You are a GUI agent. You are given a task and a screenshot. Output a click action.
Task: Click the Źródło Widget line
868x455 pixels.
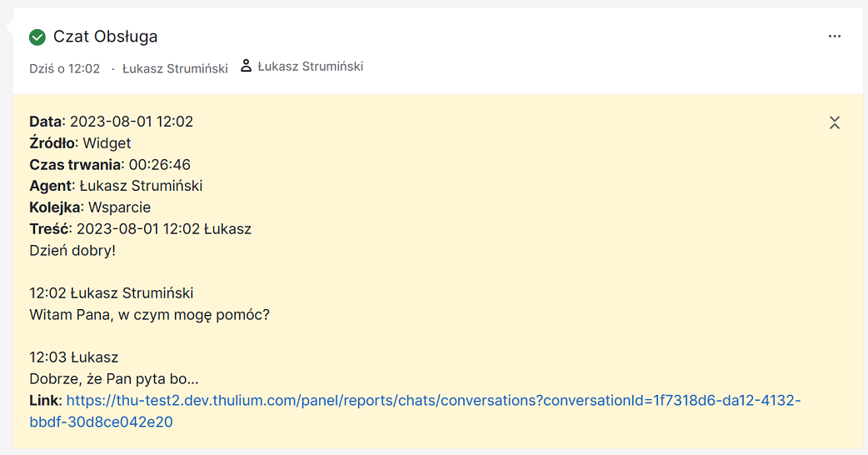coord(80,142)
